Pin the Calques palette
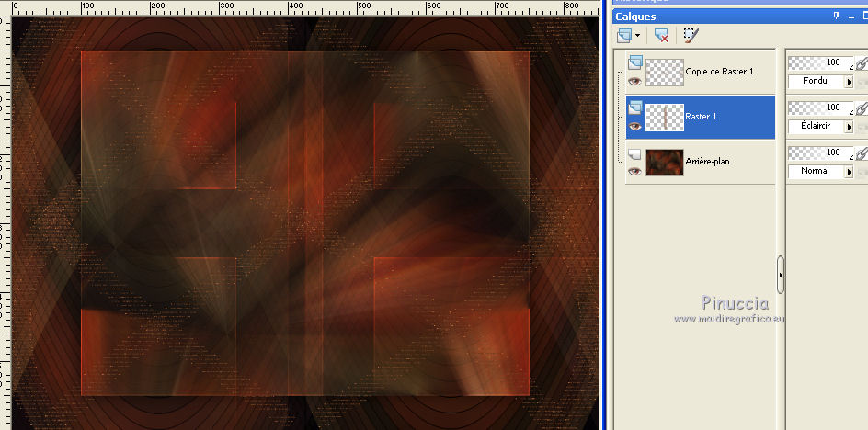868x430 pixels. pos(837,16)
